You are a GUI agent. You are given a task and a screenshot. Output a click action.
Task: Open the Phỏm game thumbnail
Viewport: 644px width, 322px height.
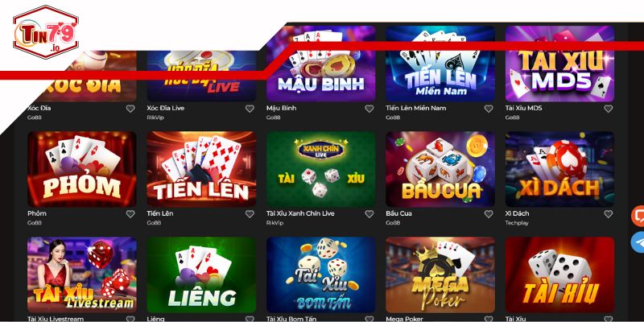click(x=82, y=169)
